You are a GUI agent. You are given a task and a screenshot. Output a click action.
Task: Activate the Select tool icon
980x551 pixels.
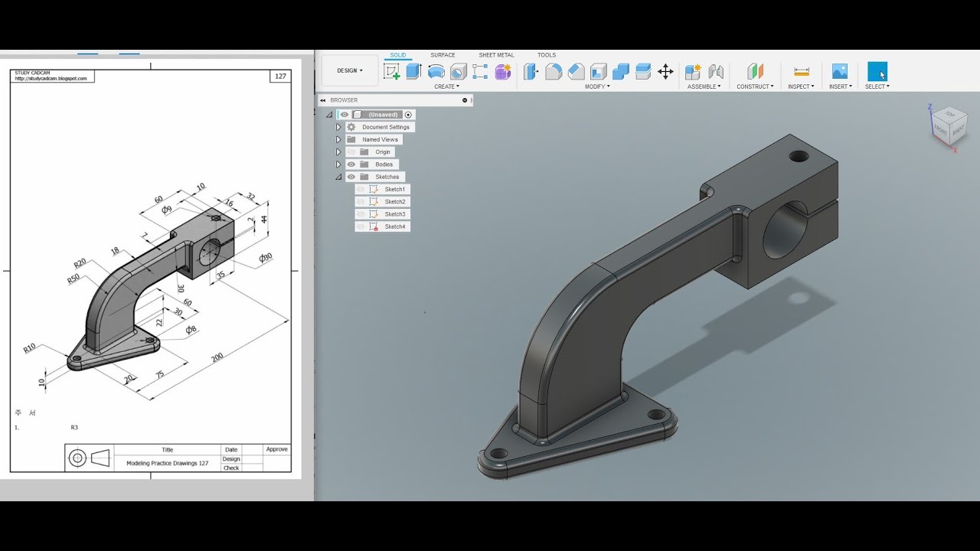877,72
